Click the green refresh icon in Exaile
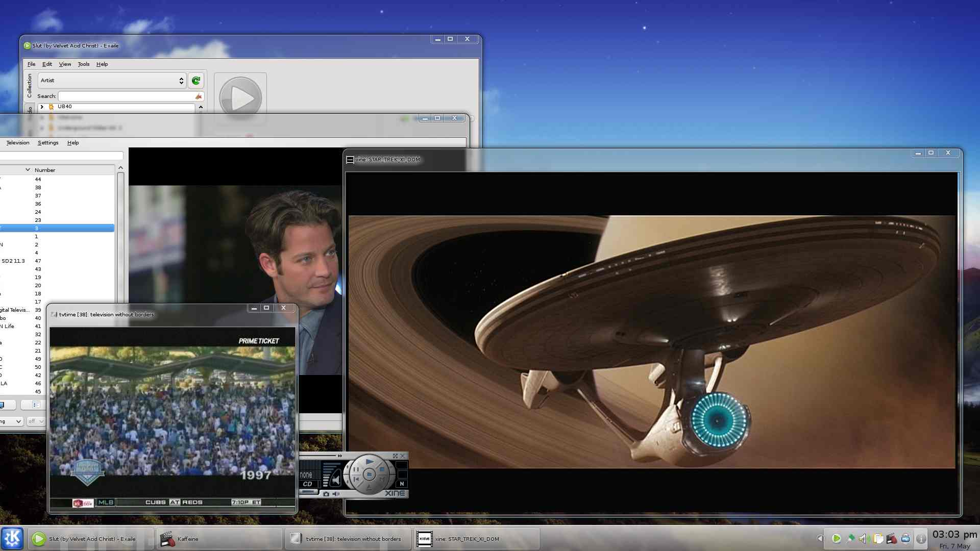The image size is (980, 551). [x=196, y=81]
